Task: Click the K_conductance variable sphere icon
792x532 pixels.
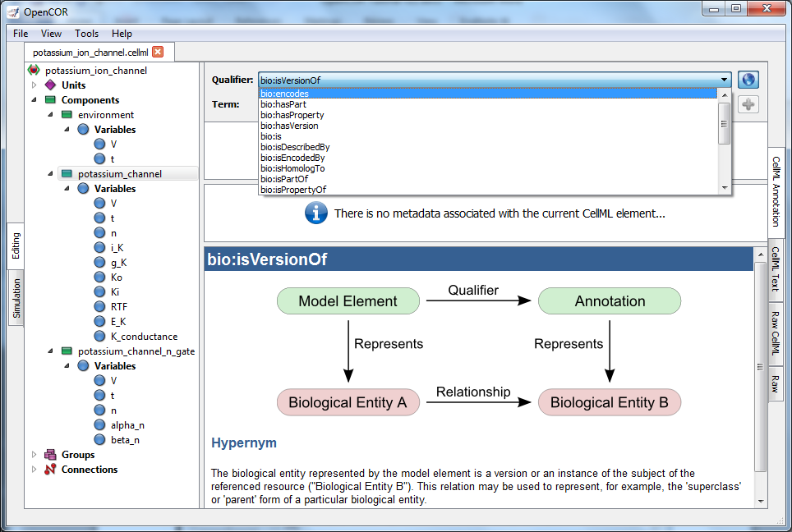Action: [100, 336]
